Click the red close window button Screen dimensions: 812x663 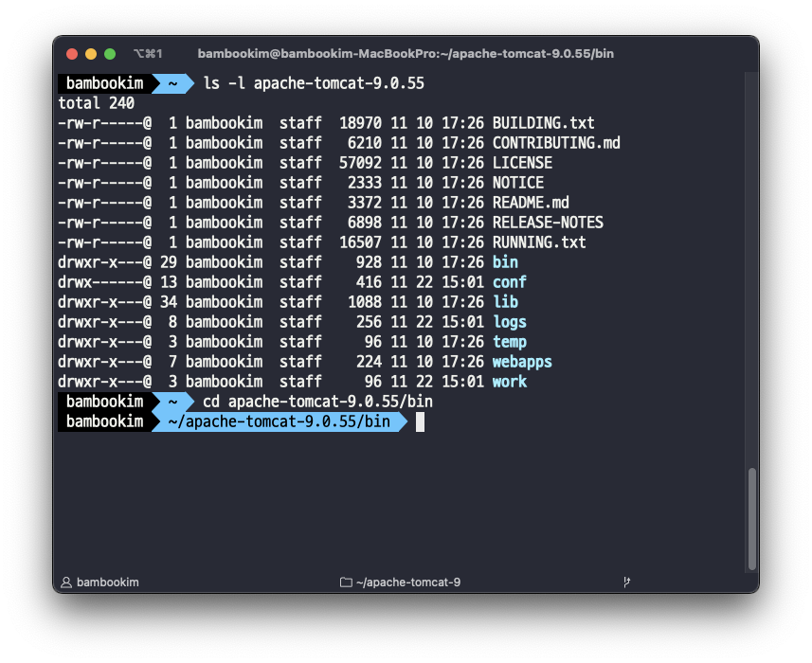coord(72,54)
